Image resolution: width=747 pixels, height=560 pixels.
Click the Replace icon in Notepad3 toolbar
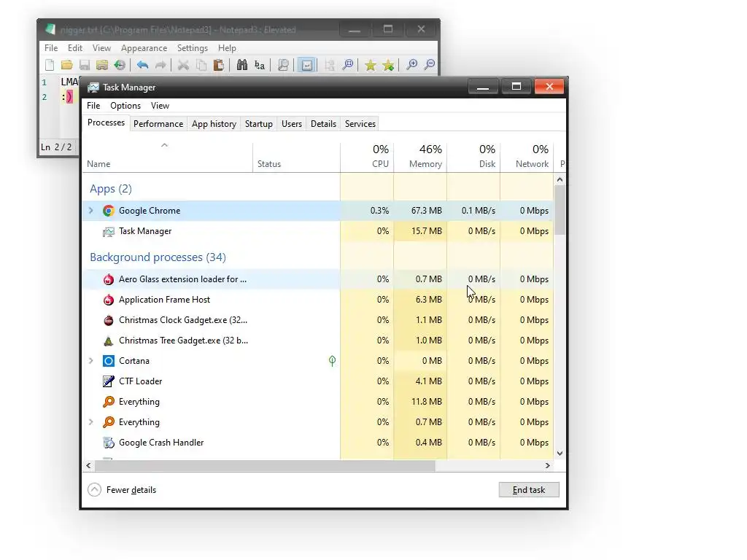[260, 65]
